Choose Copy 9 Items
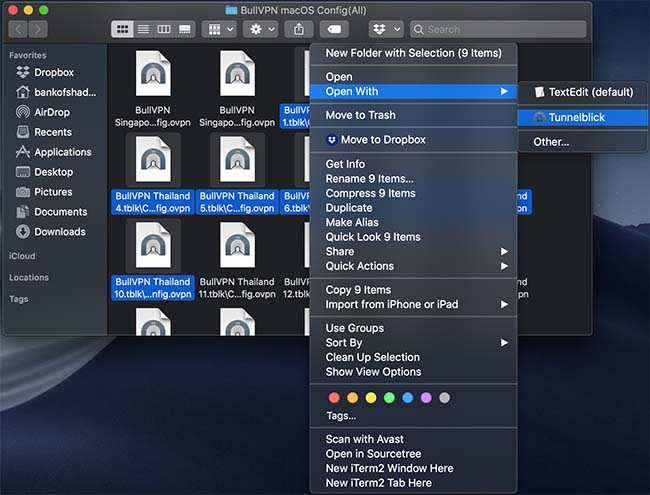The width and height of the screenshot is (650, 495). point(413,289)
